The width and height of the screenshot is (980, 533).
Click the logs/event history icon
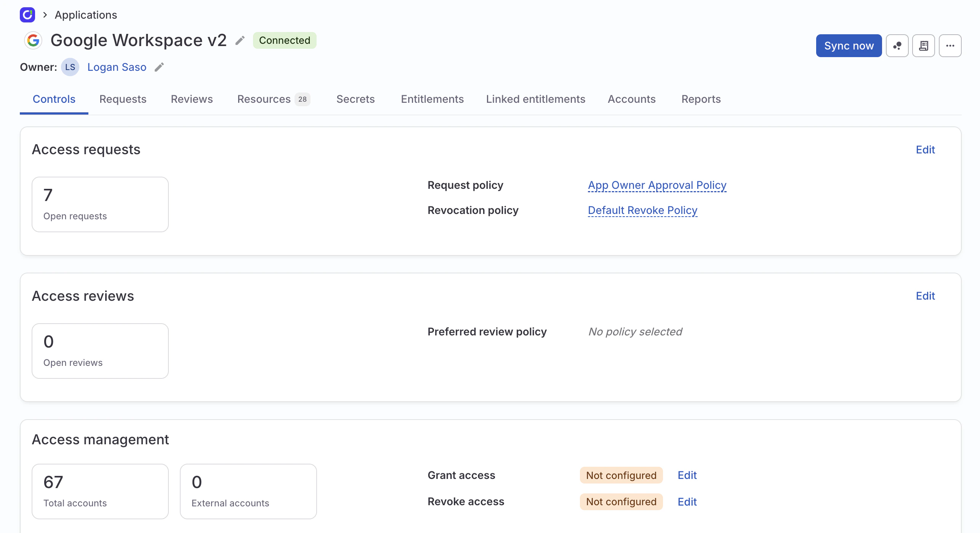tap(924, 45)
